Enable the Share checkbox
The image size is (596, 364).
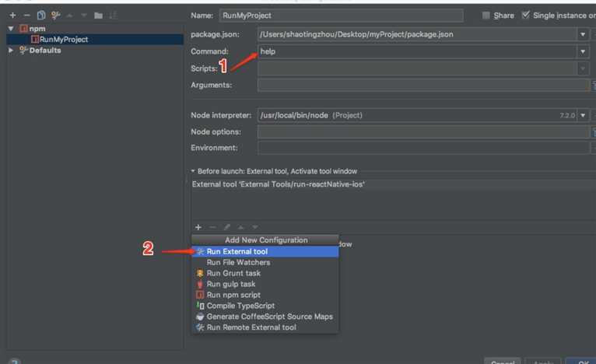[x=486, y=15]
